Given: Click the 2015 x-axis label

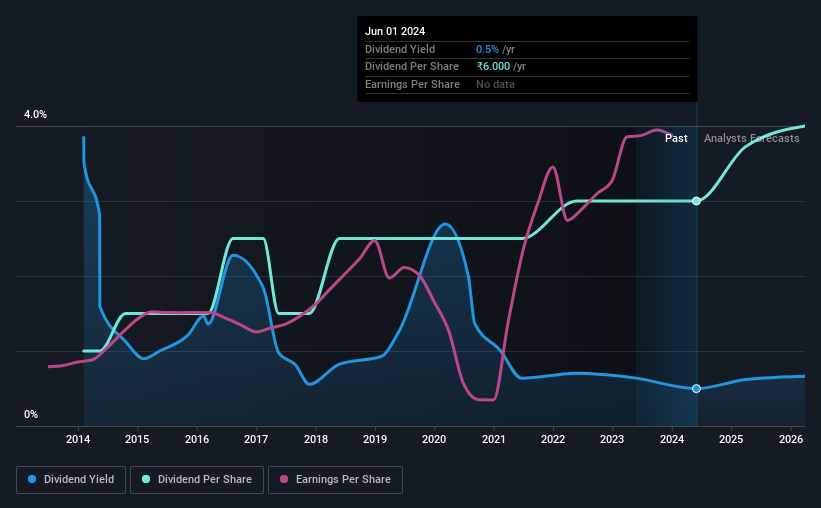Looking at the screenshot, I should [x=137, y=439].
